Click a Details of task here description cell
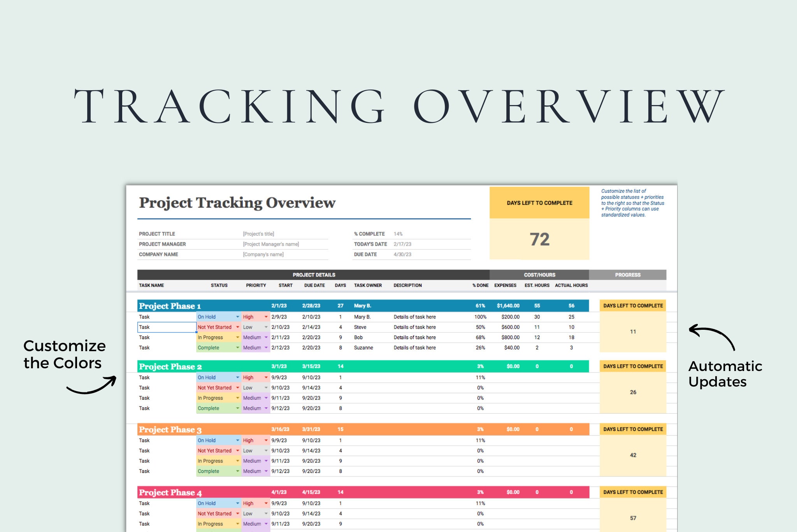This screenshot has height=532, width=797. [414, 317]
